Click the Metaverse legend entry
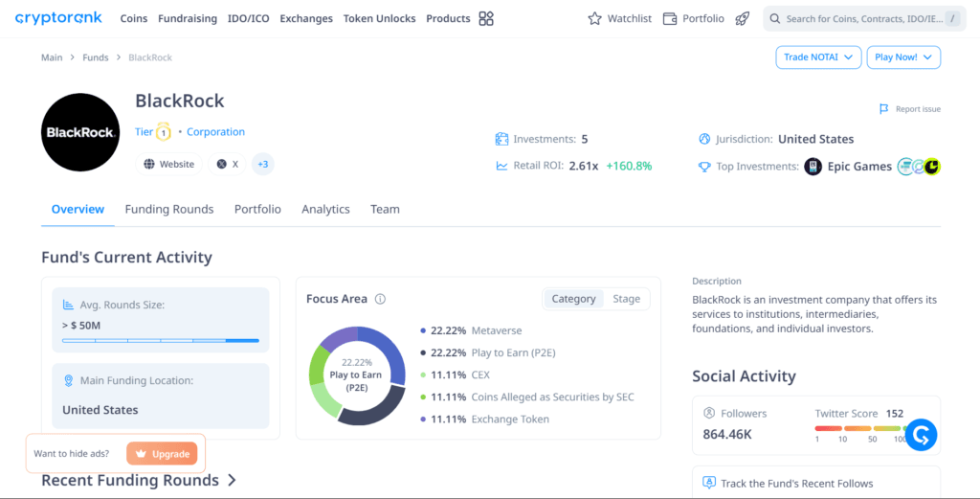This screenshot has width=980, height=499. point(471,330)
